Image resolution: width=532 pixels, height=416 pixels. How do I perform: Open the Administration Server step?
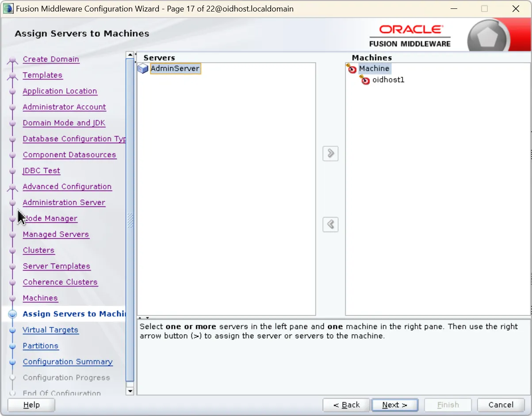click(64, 202)
